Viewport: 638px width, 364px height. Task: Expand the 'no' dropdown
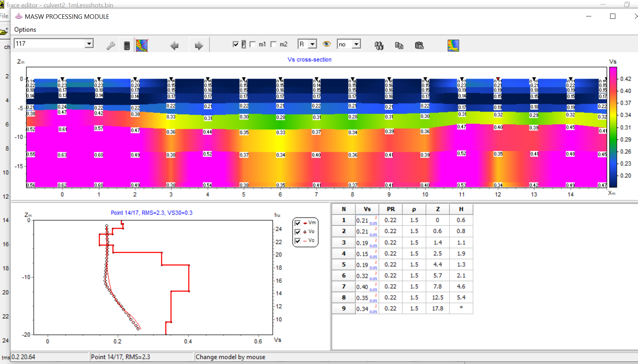(x=356, y=44)
